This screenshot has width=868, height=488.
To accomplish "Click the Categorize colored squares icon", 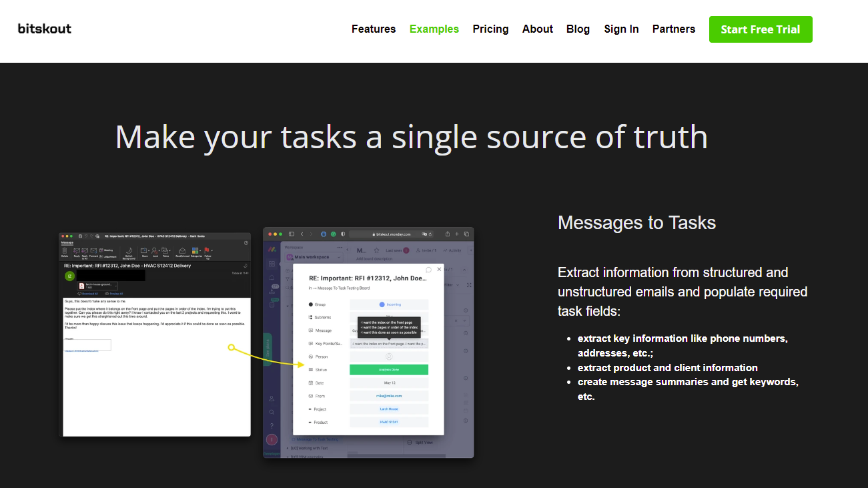I will click(x=195, y=250).
